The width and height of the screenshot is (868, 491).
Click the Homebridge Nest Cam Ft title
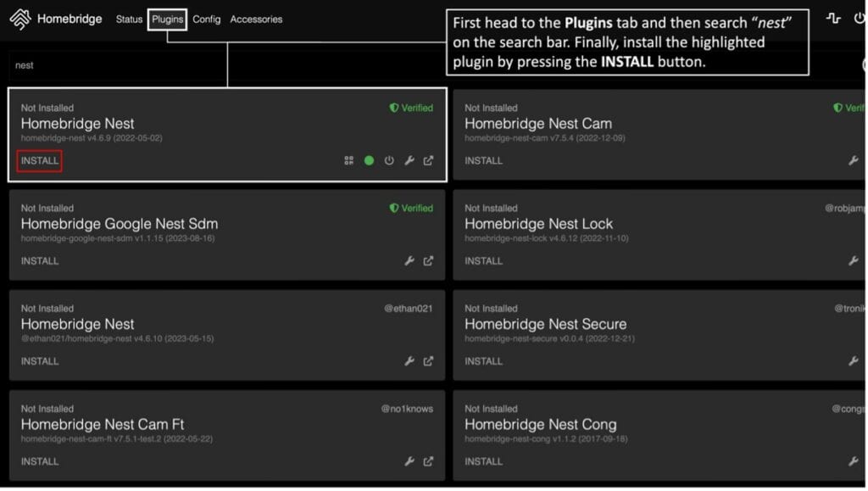click(x=103, y=425)
